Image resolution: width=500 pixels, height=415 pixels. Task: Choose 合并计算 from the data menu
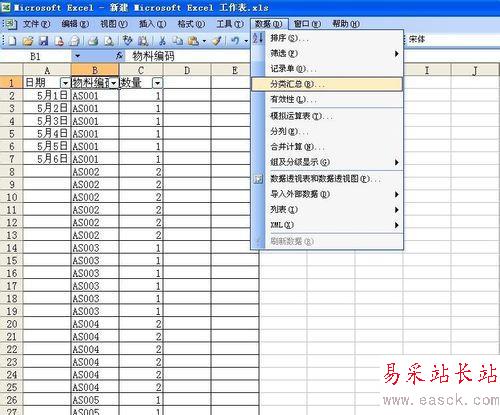[327, 147]
